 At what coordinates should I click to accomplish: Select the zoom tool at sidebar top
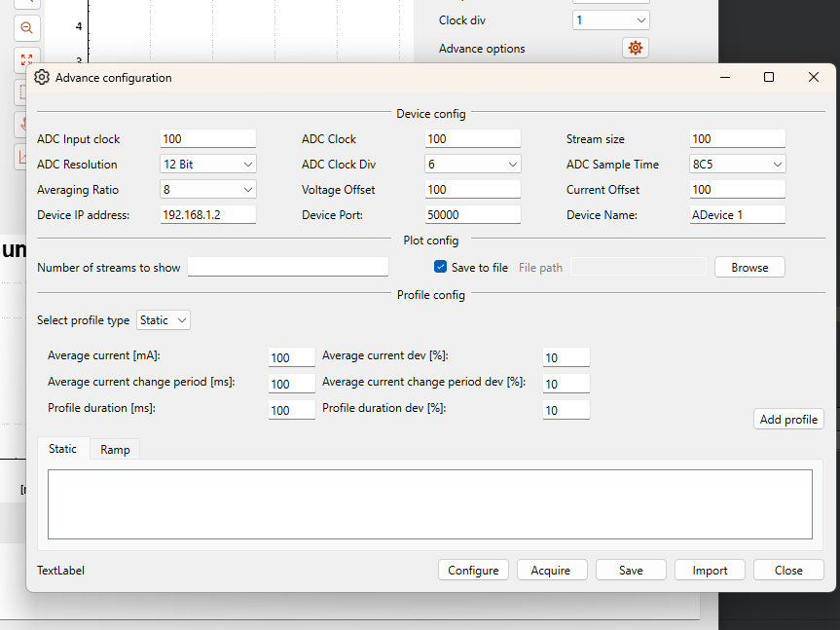[26, 5]
